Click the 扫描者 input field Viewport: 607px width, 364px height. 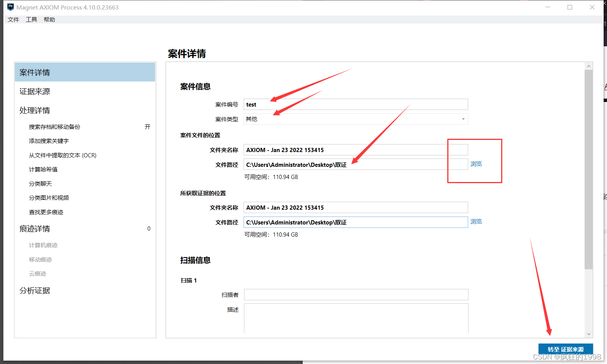coord(356,295)
